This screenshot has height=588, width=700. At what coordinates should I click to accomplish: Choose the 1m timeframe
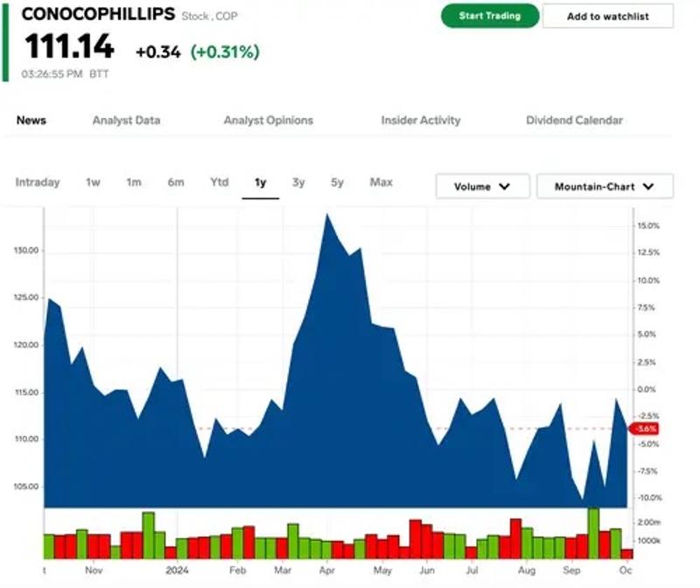pos(132,183)
